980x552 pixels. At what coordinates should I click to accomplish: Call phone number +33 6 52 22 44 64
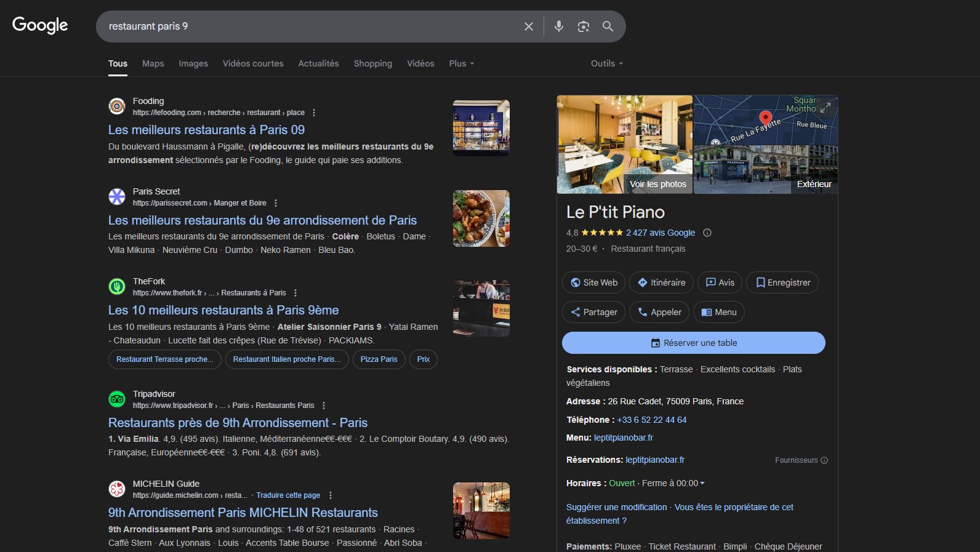coord(652,420)
